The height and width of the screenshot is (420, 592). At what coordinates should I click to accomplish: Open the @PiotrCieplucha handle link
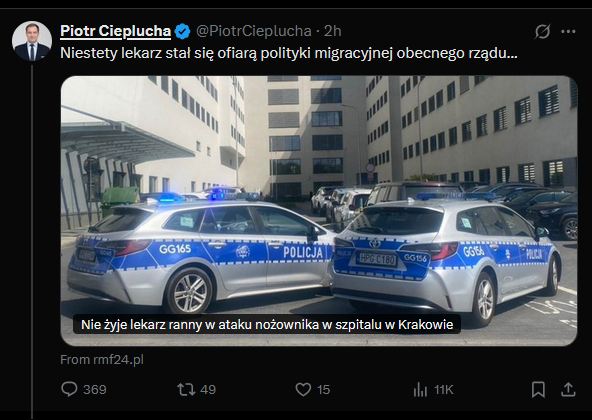point(253,31)
